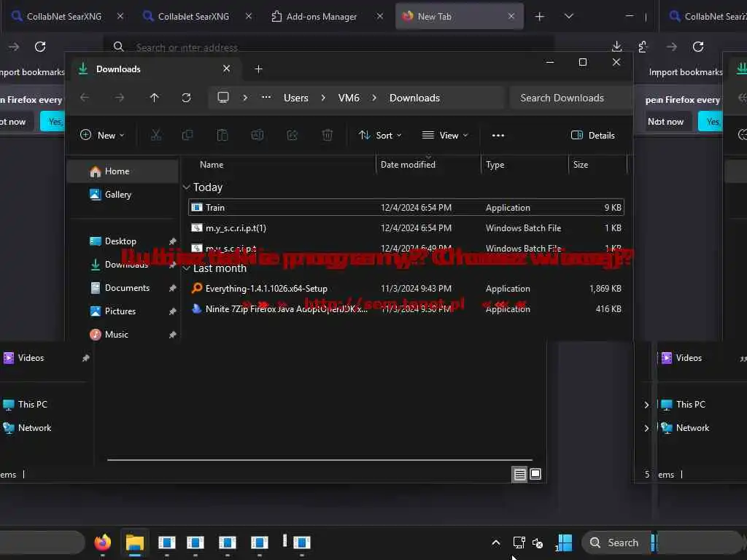Open the View dropdown menu
Viewport: 747px width, 560px height.
[x=445, y=135]
